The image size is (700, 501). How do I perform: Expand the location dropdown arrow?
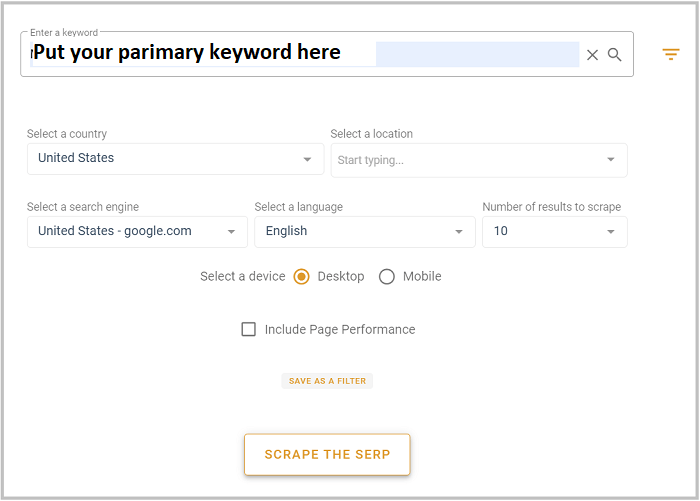(611, 159)
